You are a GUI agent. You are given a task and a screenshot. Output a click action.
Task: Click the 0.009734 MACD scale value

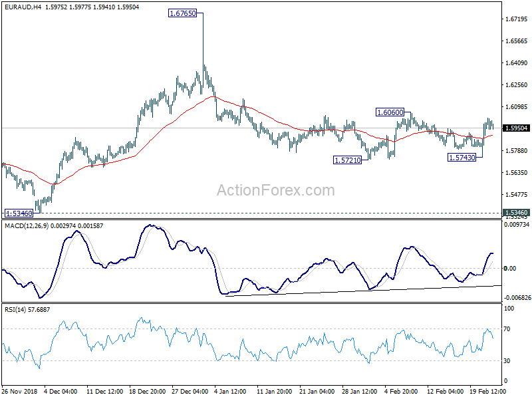[517, 225]
